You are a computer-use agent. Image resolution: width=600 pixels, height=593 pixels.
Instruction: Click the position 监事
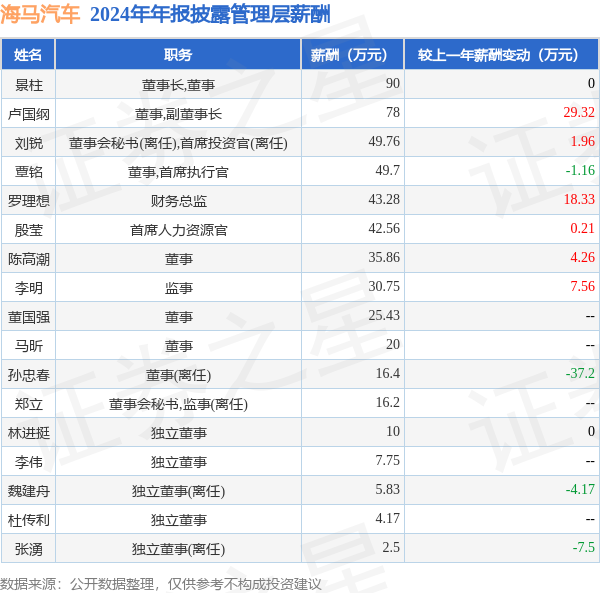click(178, 288)
